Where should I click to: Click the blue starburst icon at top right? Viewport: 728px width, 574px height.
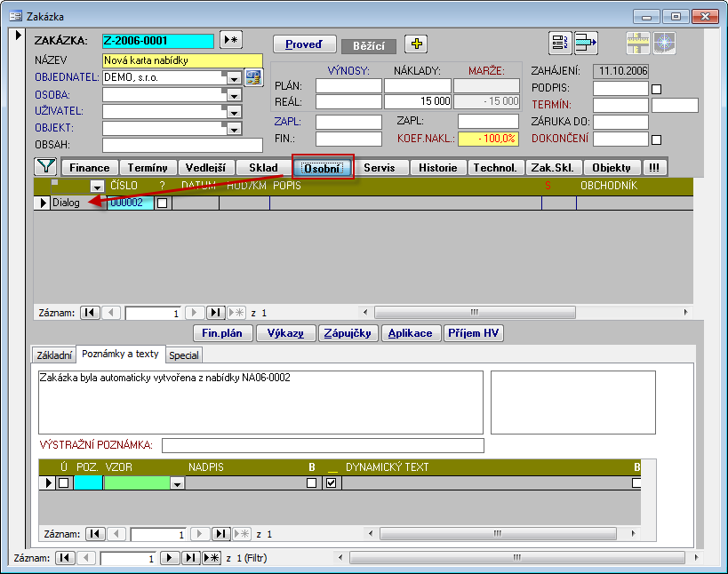[x=664, y=44]
